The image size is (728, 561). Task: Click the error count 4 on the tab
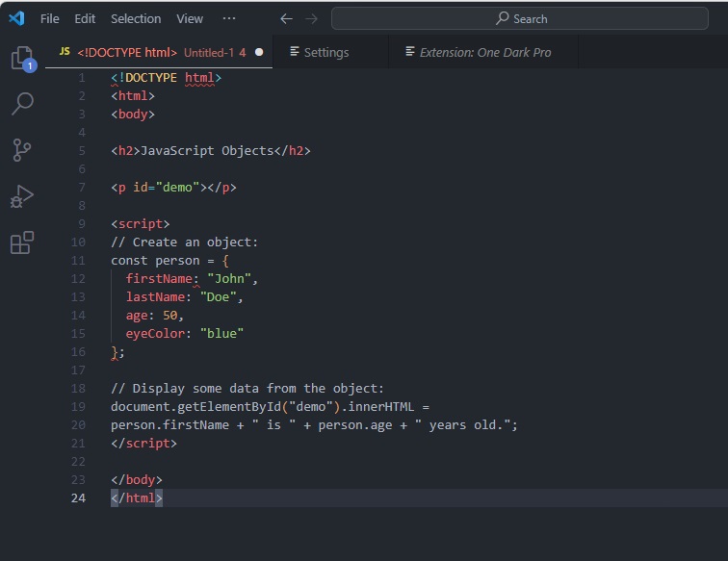(243, 52)
